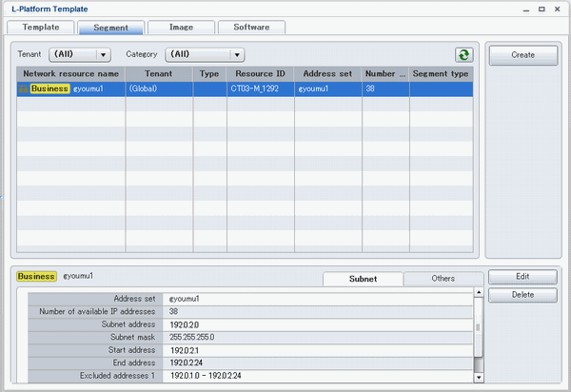Screen dimensions: 571x392
Task: Click the Resource ID column header
Action: (x=260, y=73)
